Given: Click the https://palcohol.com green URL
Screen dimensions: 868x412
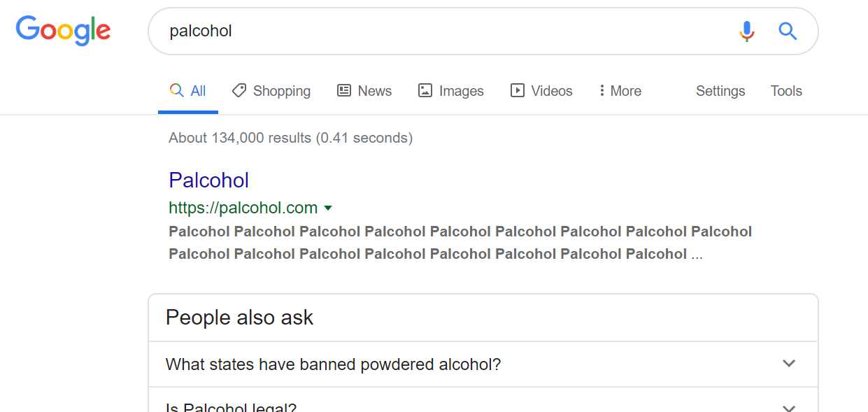Looking at the screenshot, I should tap(243, 208).
